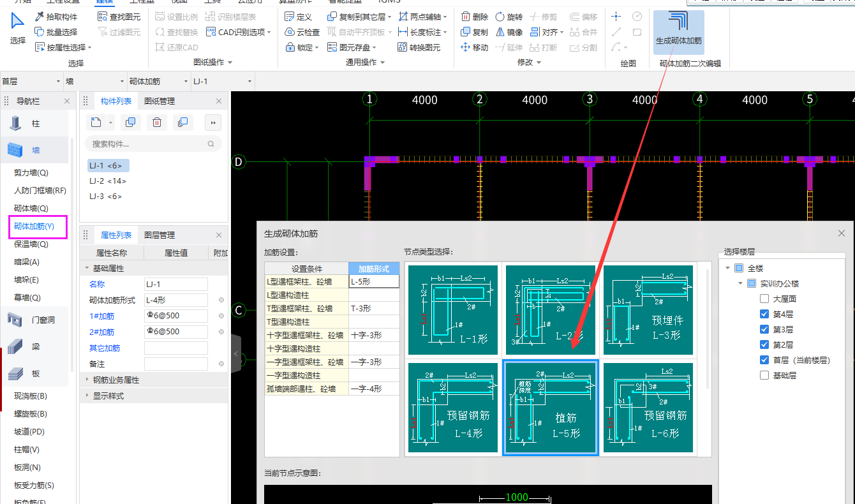
Task: Uncheck 第4层 floor checkbox
Action: point(764,314)
